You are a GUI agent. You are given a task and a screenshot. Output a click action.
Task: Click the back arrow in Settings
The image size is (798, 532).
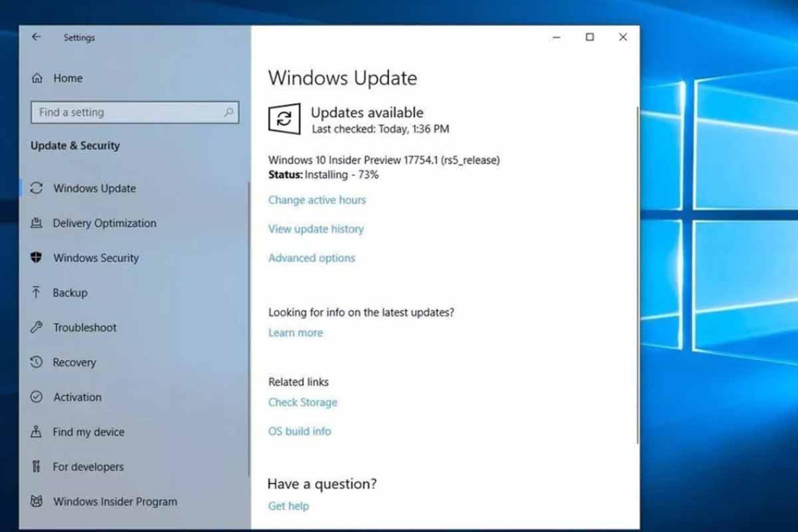click(x=37, y=37)
